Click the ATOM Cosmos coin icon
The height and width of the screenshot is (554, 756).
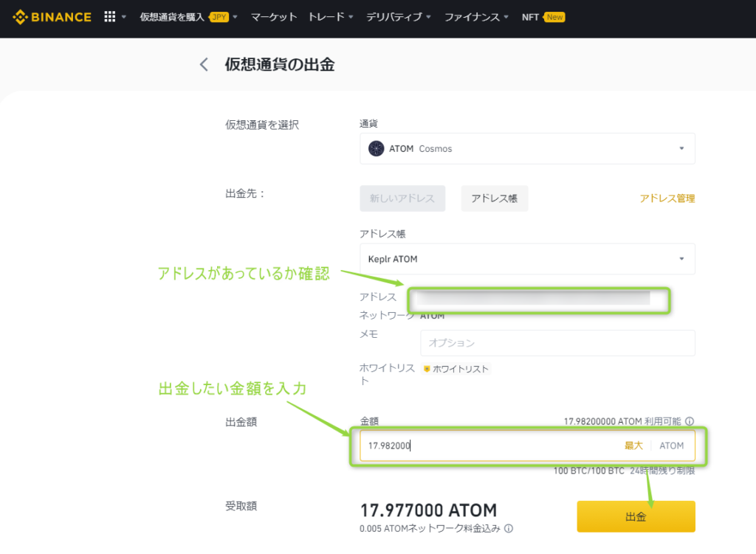click(x=376, y=148)
